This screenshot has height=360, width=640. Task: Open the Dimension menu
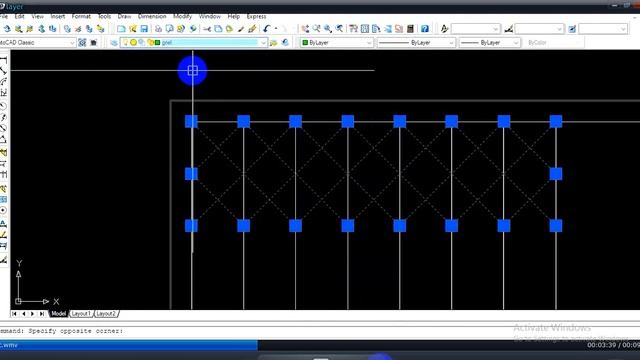(152, 16)
